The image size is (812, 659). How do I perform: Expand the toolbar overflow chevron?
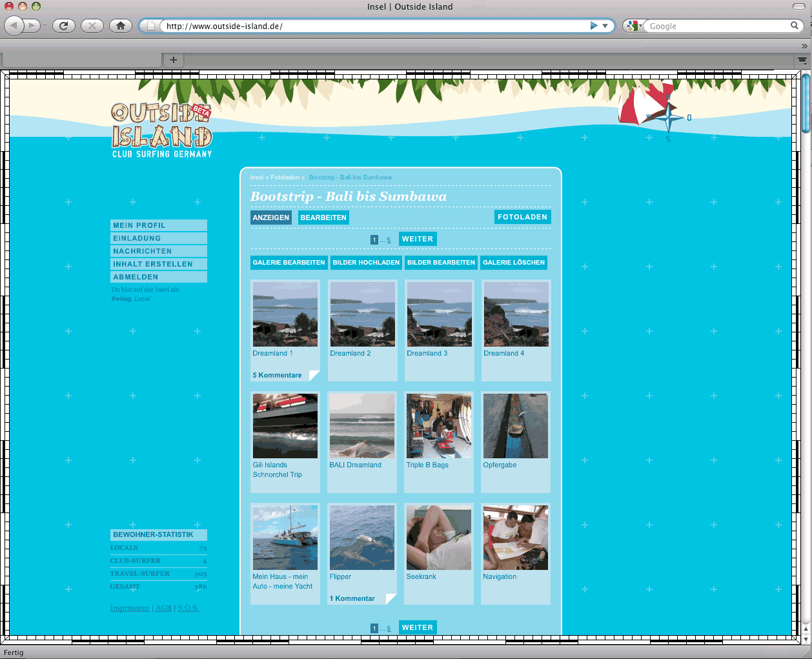804,46
